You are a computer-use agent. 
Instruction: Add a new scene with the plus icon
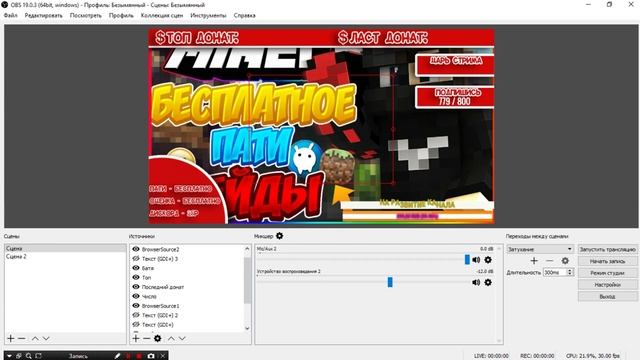click(x=11, y=338)
